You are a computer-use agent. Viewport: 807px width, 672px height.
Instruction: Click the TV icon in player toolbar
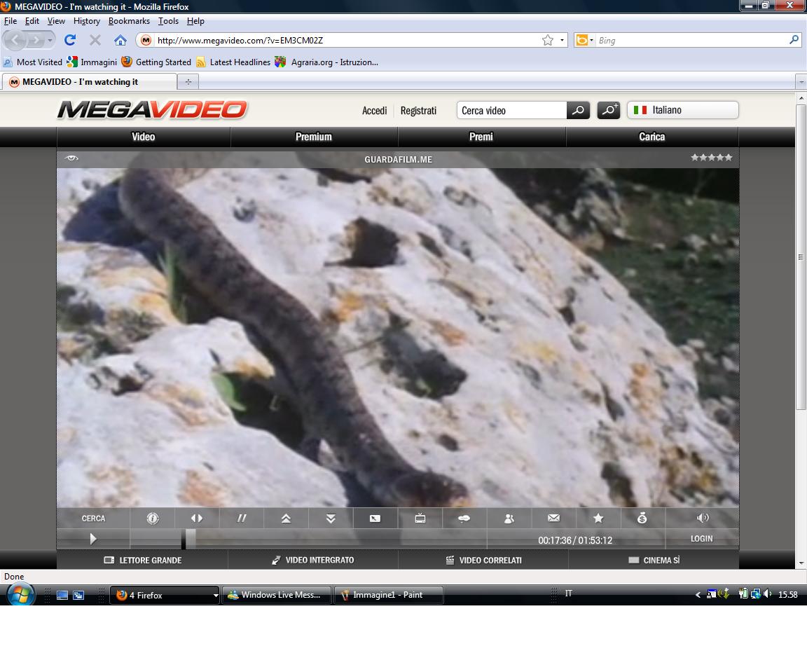(x=420, y=519)
